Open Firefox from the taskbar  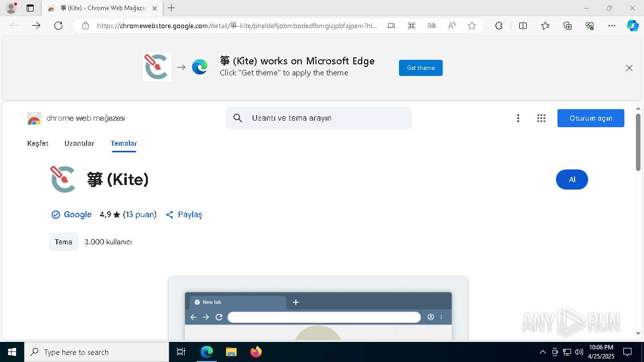pyautogui.click(x=256, y=352)
